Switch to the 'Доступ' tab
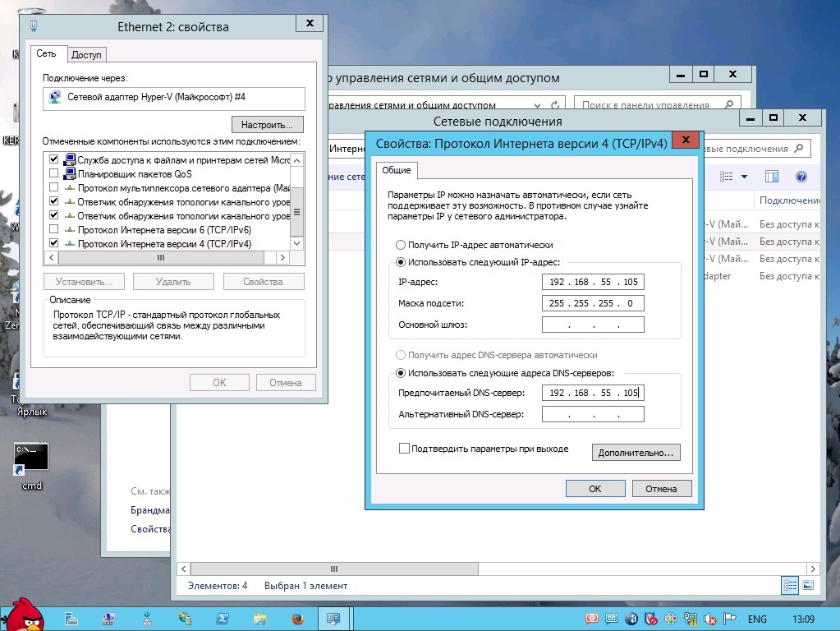This screenshot has width=840, height=631. [86, 55]
